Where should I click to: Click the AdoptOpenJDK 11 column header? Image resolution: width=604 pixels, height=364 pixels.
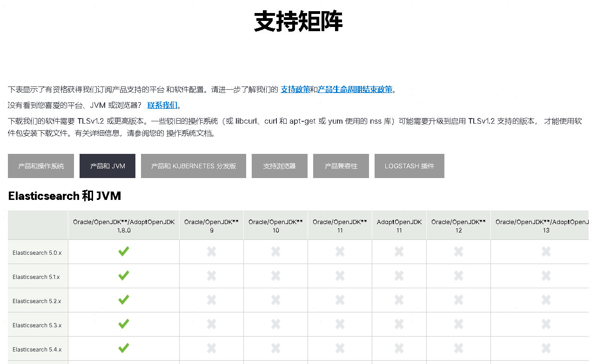(x=399, y=226)
